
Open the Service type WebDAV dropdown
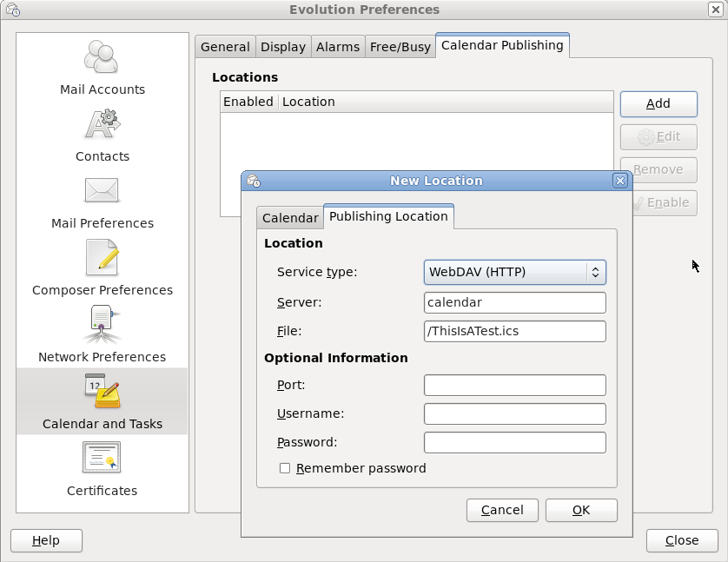(514, 272)
